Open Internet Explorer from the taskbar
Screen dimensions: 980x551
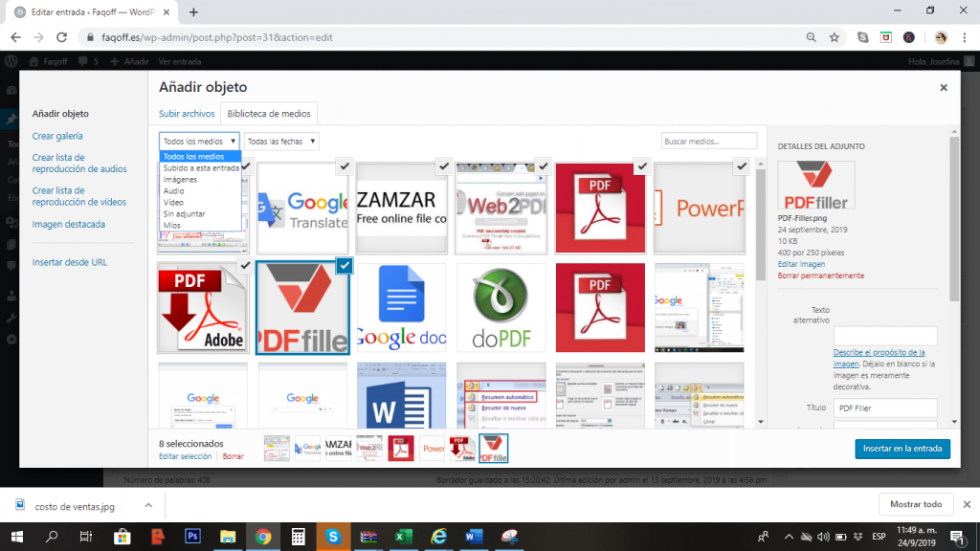point(438,537)
